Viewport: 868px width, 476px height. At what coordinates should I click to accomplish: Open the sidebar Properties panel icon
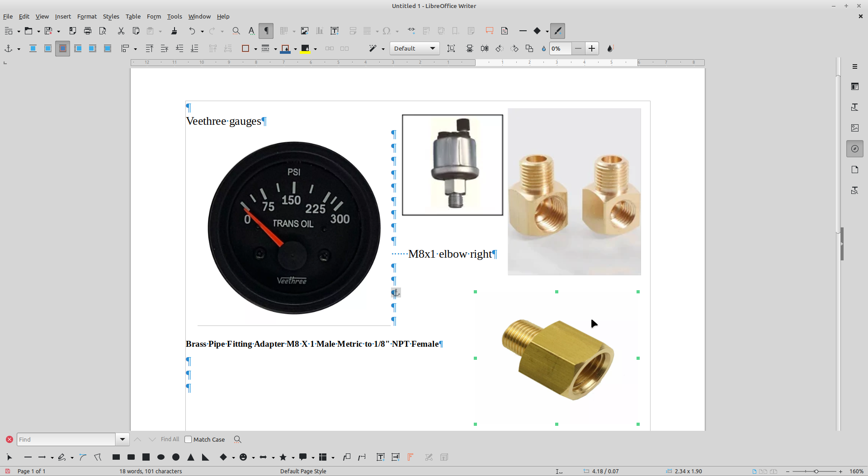[854, 86]
